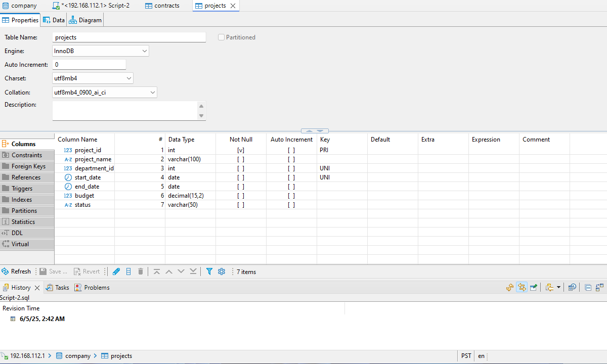Click revision 6/5/25 table icon
This screenshot has width=607, height=364.
(13, 319)
